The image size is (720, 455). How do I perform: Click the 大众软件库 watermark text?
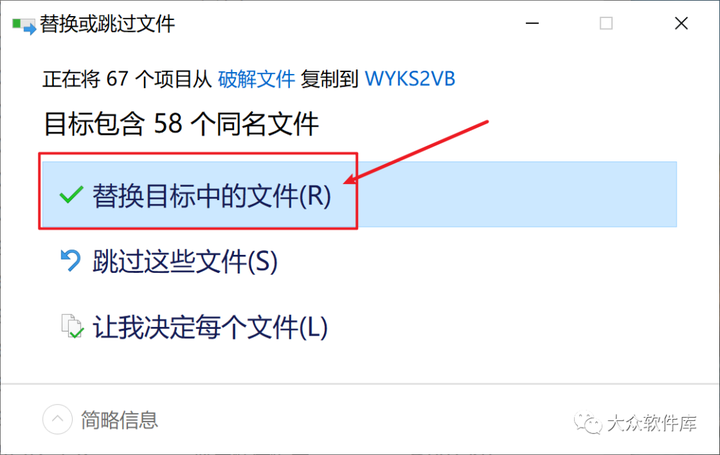pyautogui.click(x=652, y=423)
